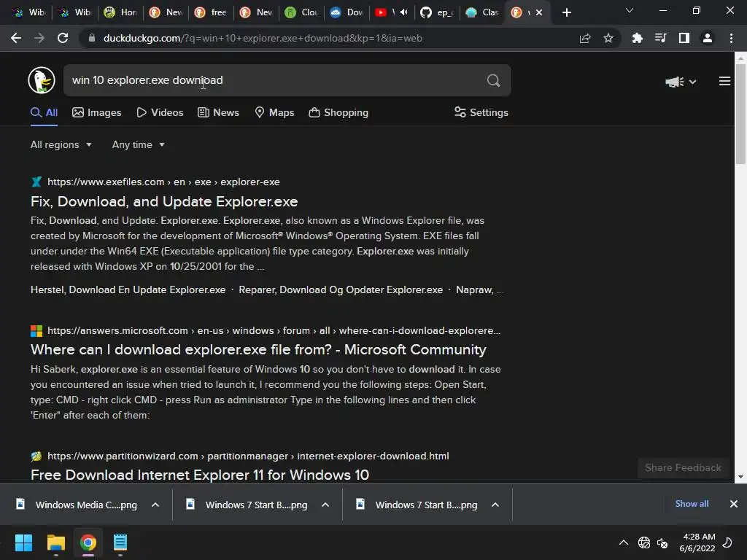Open Chrome three-dot menu

coord(731,38)
